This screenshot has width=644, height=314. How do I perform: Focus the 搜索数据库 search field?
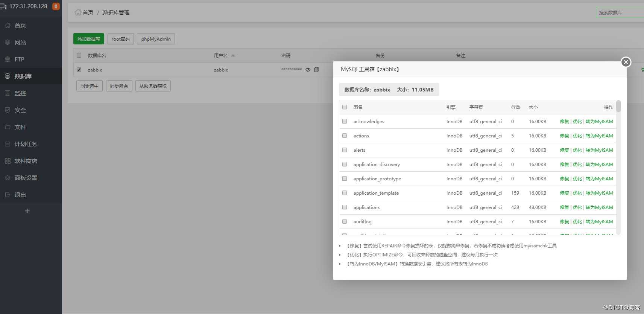click(x=620, y=12)
